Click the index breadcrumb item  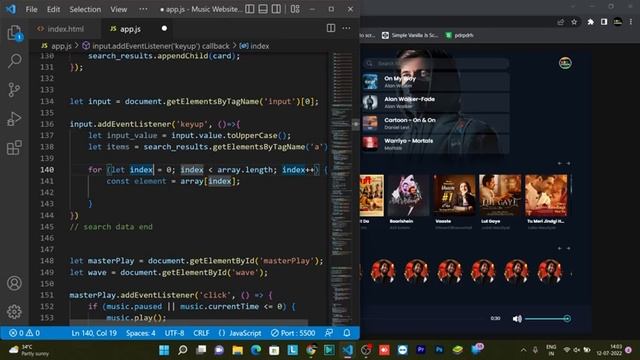coord(254,46)
